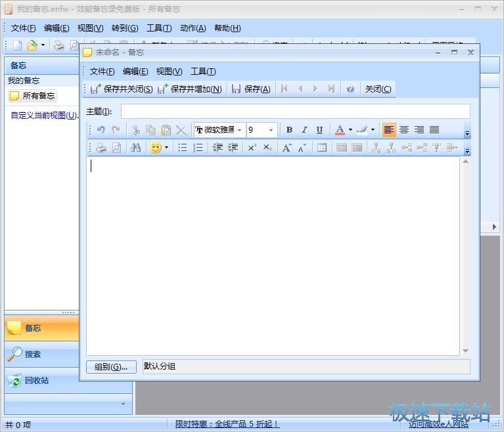Image resolution: width=504 pixels, height=432 pixels.
Task: Align text to center
Action: (404, 130)
